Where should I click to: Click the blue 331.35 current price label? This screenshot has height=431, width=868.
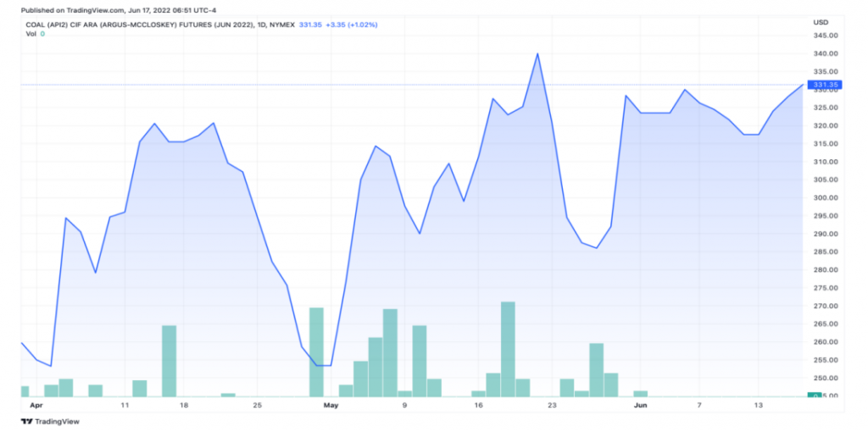[x=825, y=85]
